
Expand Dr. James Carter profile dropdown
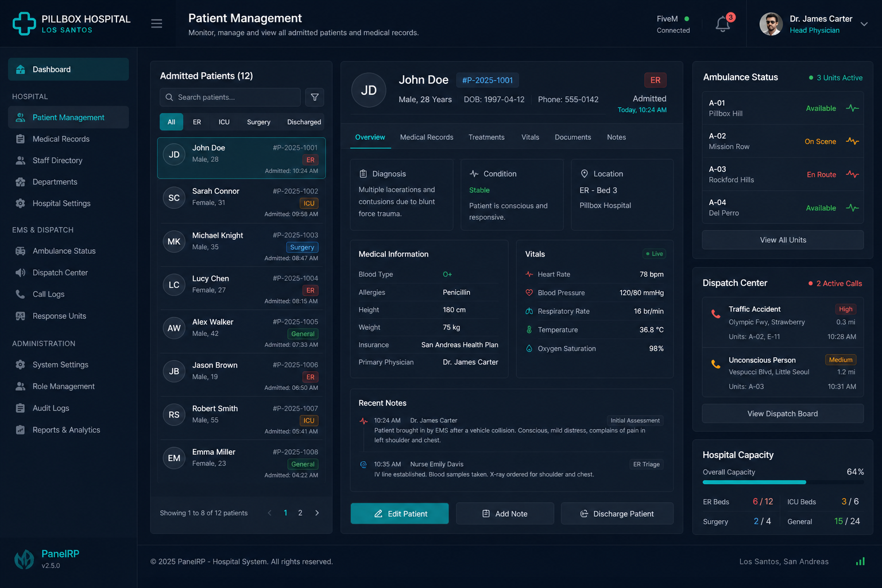[864, 24]
